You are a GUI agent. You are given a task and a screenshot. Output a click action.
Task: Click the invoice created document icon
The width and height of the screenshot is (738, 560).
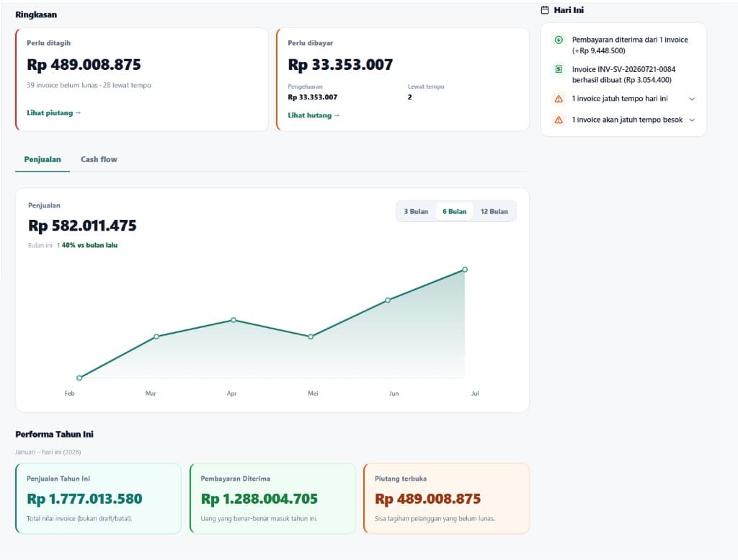coord(559,69)
